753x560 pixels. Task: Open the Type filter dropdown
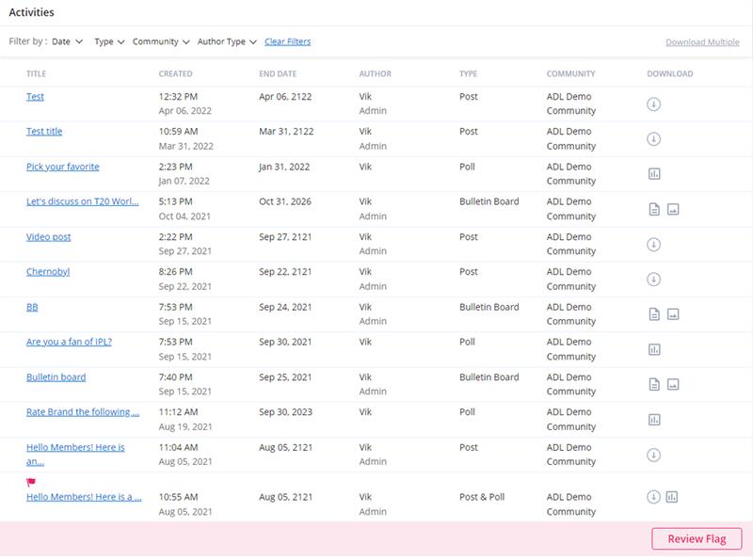click(x=109, y=41)
